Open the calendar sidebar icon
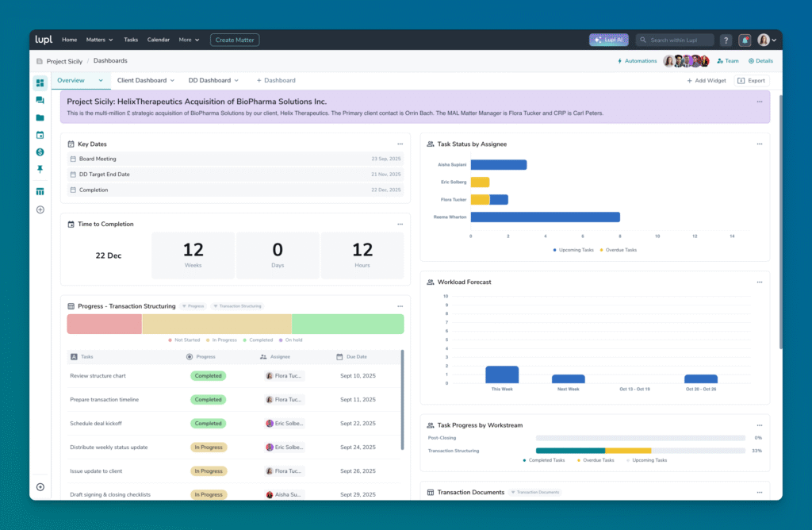This screenshot has width=812, height=530. [x=40, y=135]
